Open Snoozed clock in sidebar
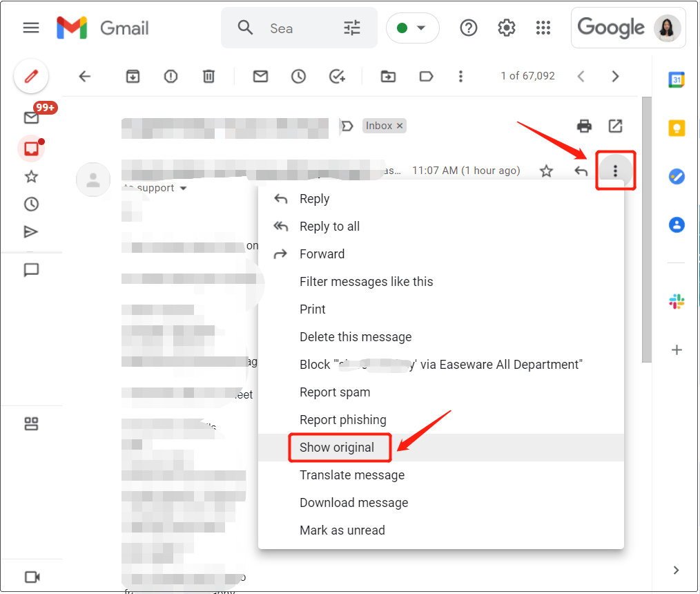 (31, 204)
